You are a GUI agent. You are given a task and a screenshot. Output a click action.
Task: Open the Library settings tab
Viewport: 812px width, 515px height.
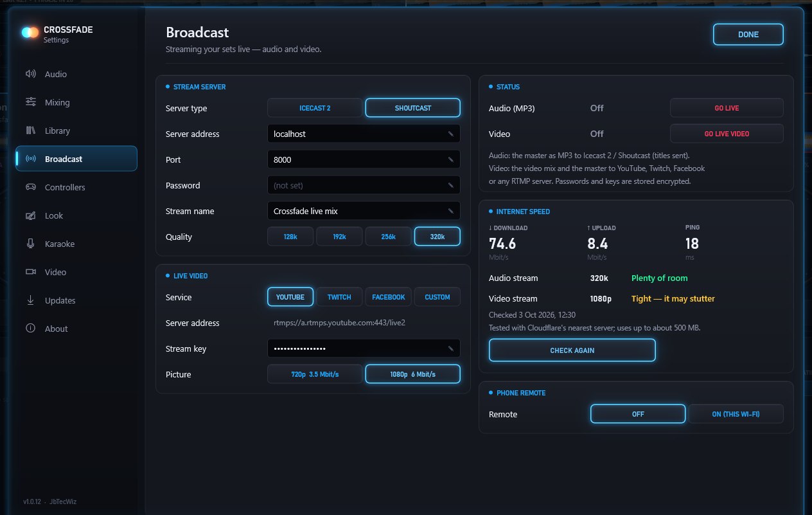pos(76,131)
